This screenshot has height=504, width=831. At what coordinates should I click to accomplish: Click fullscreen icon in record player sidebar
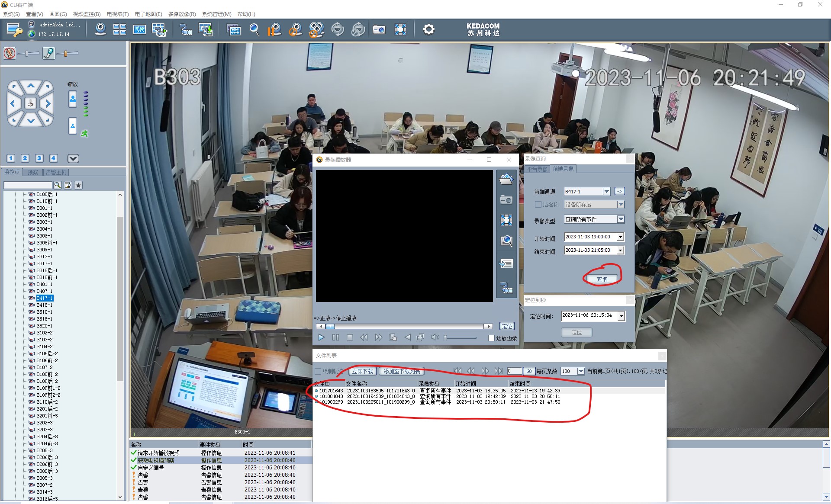[x=506, y=220]
